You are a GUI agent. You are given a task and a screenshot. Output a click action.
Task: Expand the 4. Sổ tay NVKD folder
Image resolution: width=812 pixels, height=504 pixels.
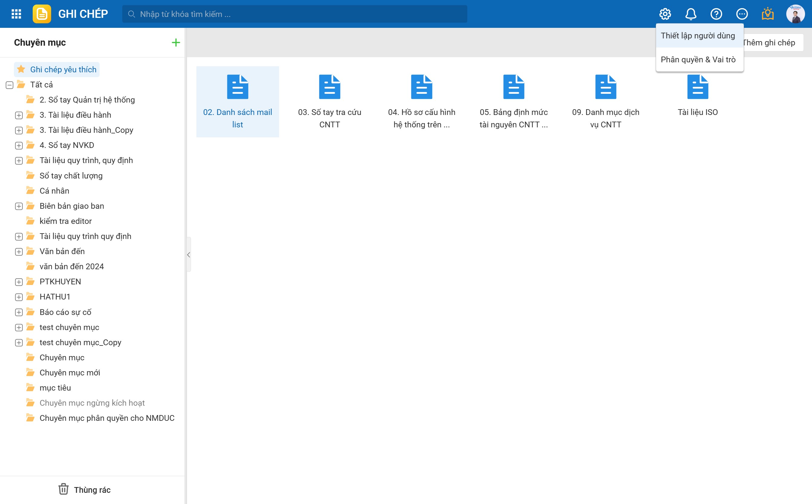(19, 146)
